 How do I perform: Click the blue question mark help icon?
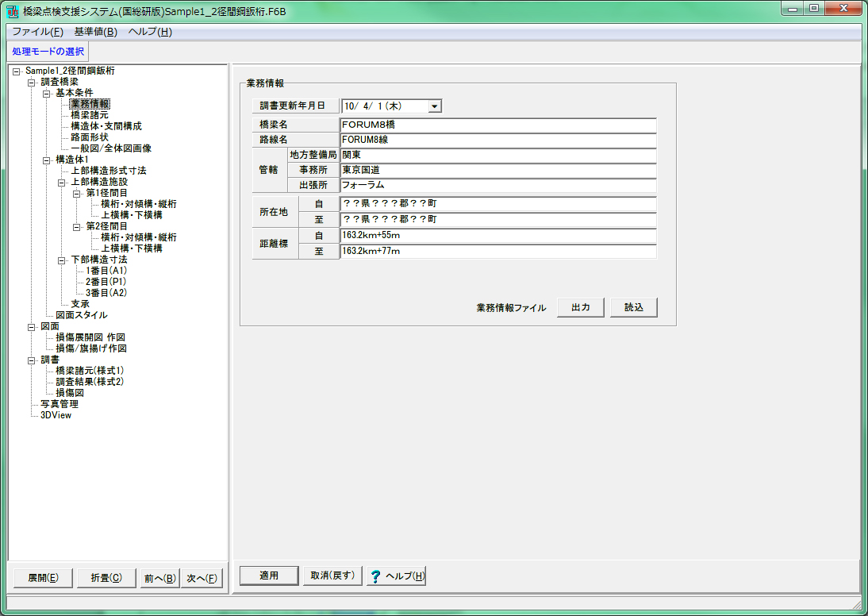pos(376,576)
